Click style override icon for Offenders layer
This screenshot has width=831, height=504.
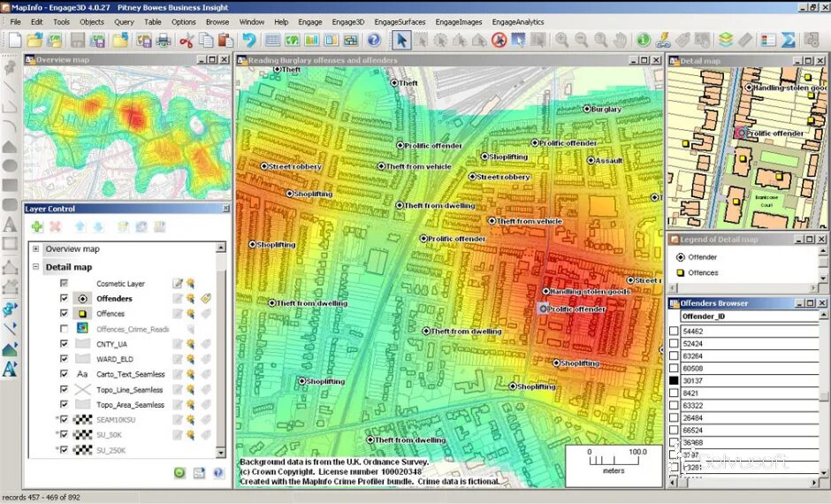point(190,298)
